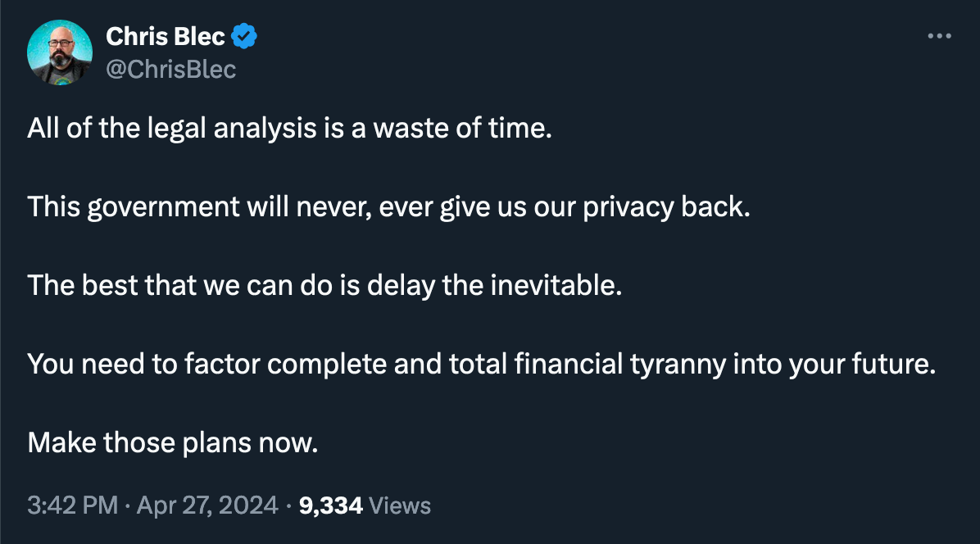Click the word 'government' in the tweet
Viewport: 980px width, 544px height.
tap(163, 208)
